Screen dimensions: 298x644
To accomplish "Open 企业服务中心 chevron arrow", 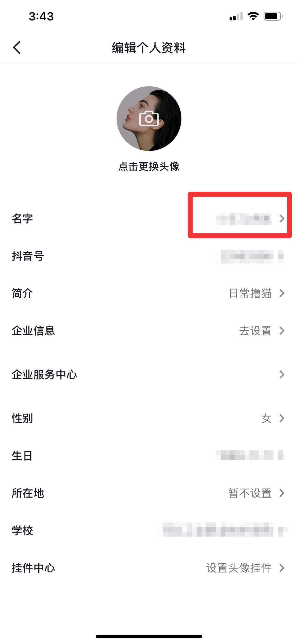I will pyautogui.click(x=282, y=374).
